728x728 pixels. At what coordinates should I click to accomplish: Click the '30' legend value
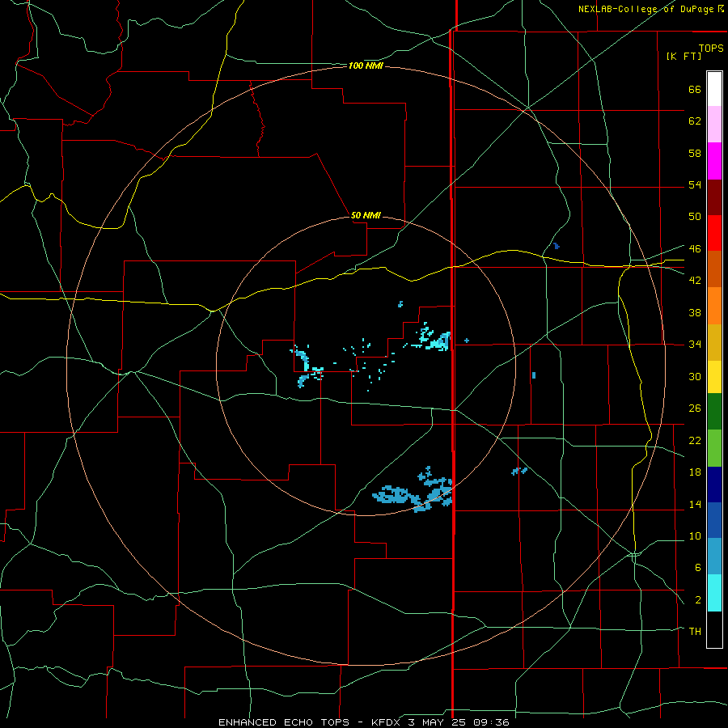(695, 376)
